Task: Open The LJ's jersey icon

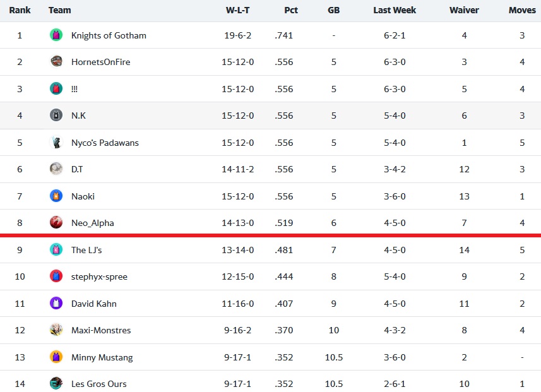Action: click(x=56, y=249)
